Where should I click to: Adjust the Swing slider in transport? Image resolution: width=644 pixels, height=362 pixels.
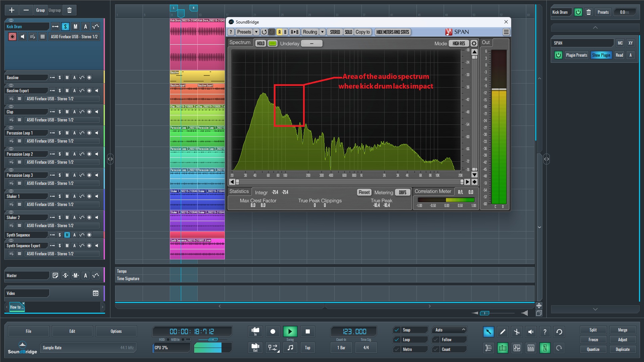point(213,340)
